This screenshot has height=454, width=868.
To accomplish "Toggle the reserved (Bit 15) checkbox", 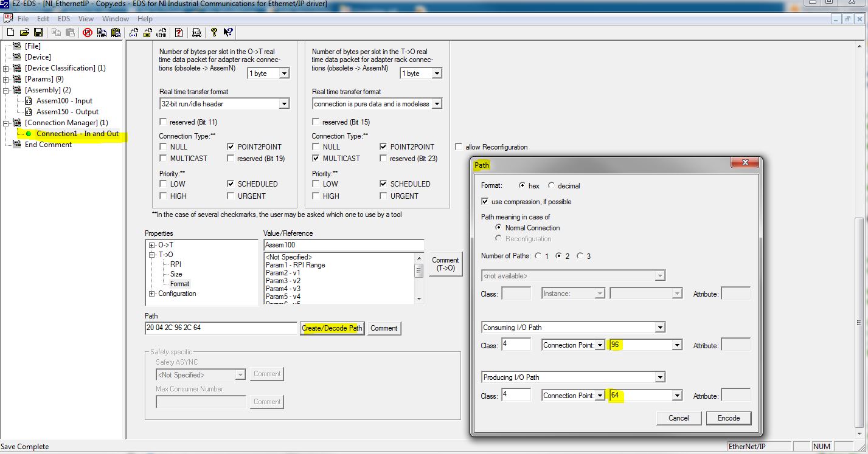I will coord(316,122).
